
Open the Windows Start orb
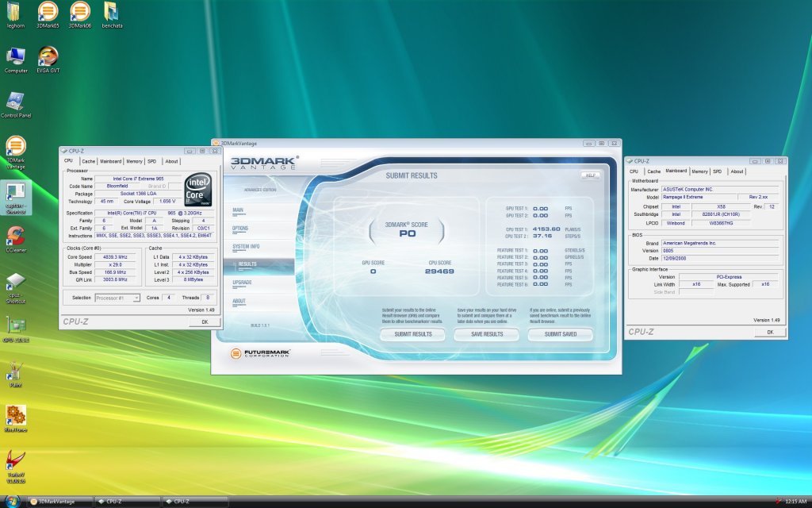click(11, 501)
